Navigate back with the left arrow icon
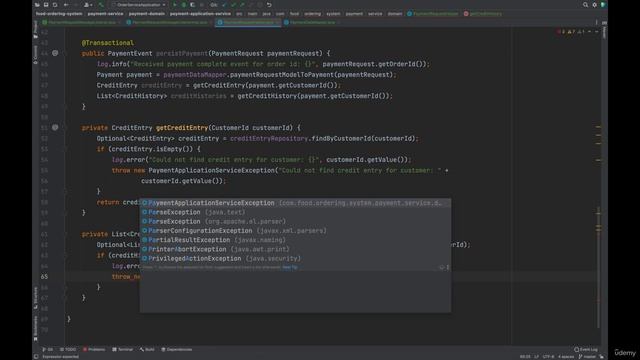Image resolution: width=640 pixels, height=360 pixels. (x=66, y=5)
